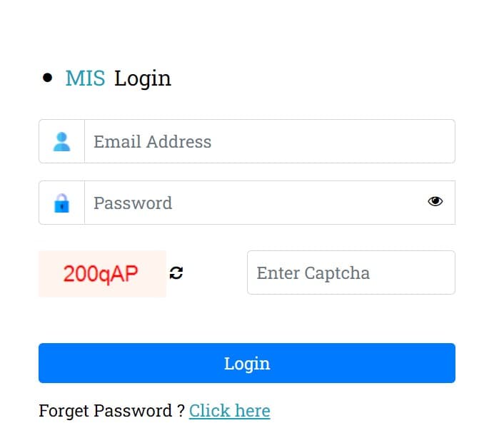Click the 200qAP captcha image
Screen dimensions: 504x433
pos(102,274)
